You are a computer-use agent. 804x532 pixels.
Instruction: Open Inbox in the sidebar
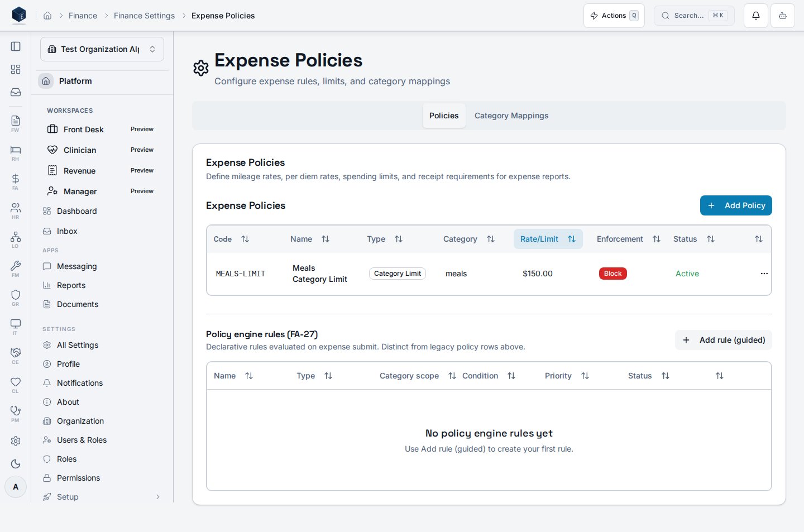tap(102, 231)
